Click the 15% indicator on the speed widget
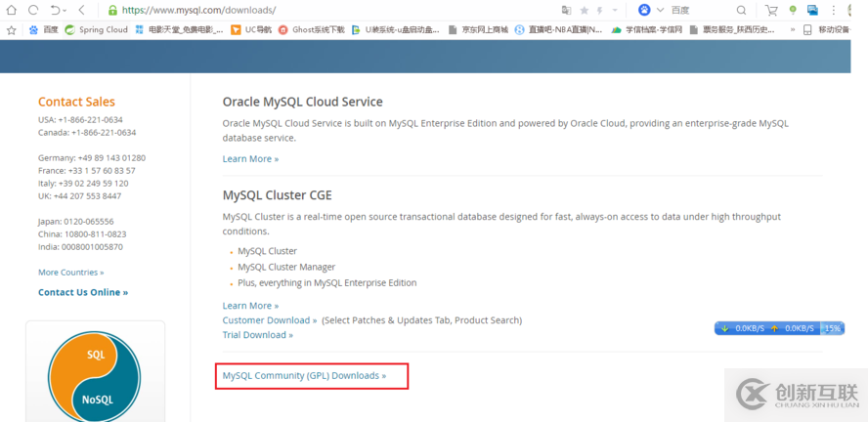 click(x=832, y=328)
